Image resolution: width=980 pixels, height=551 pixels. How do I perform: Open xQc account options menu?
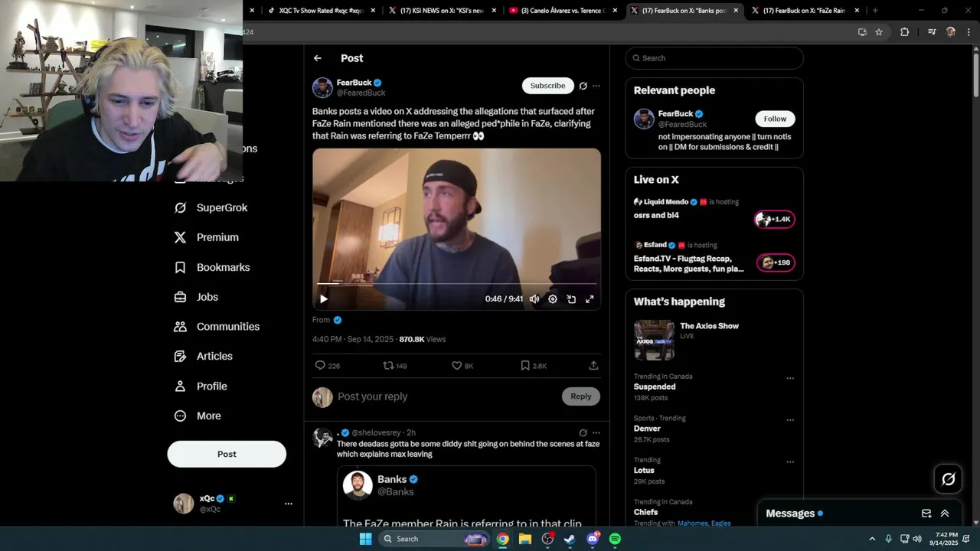point(289,504)
